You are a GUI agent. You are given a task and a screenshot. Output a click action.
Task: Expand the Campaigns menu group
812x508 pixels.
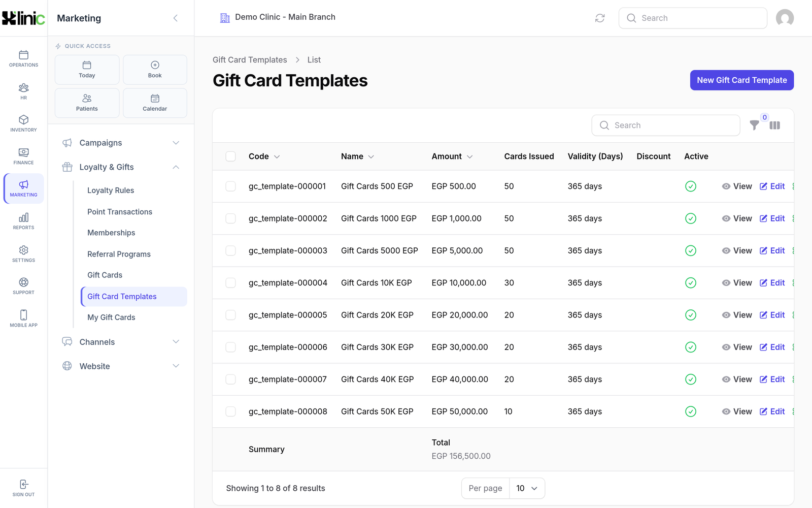121,143
